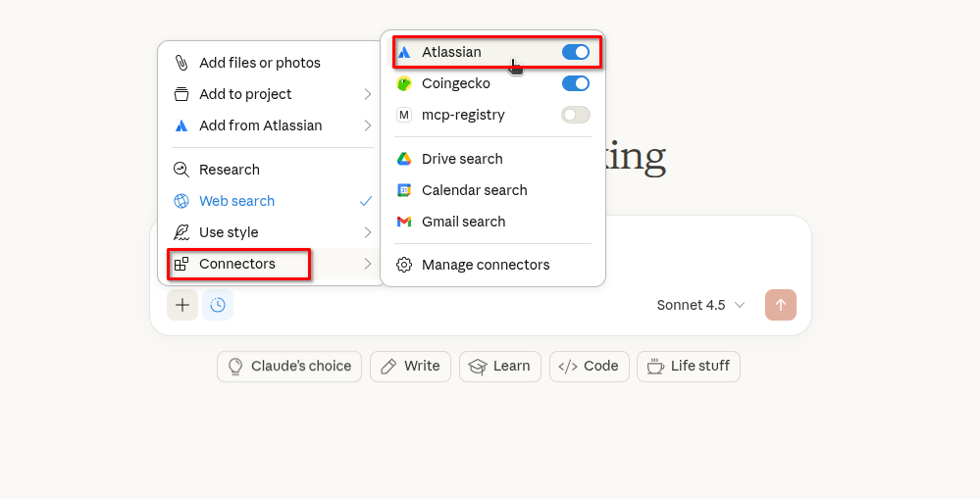The height and width of the screenshot is (499, 980).
Task: Enable the mcp-registry connector toggle
Action: pyautogui.click(x=576, y=115)
